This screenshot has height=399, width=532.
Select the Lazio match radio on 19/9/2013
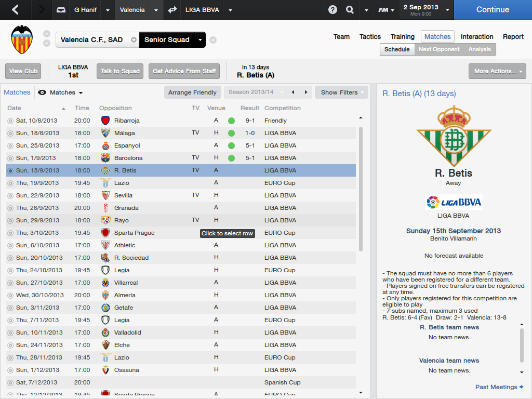pos(10,183)
